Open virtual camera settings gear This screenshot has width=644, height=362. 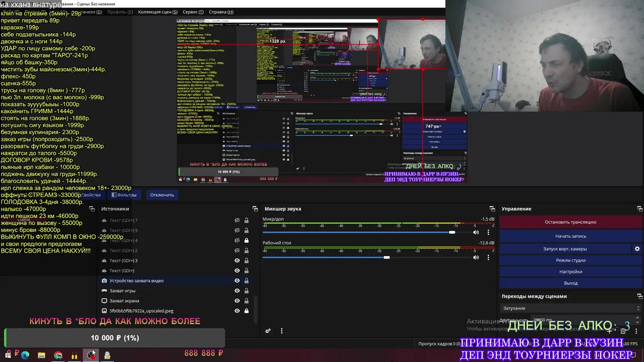tap(637, 248)
